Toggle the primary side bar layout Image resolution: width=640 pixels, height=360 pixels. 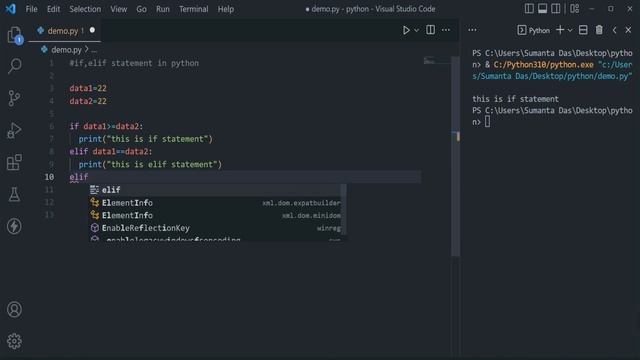pyautogui.click(x=529, y=9)
